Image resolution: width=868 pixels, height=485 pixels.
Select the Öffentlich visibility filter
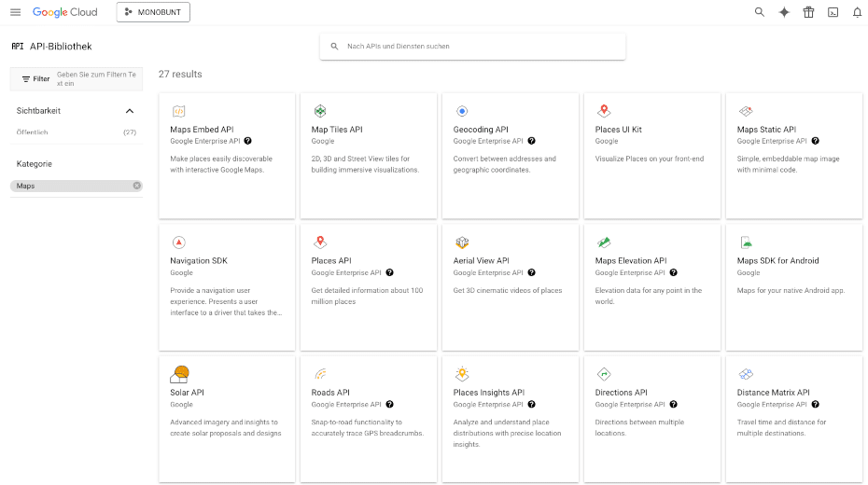click(32, 132)
